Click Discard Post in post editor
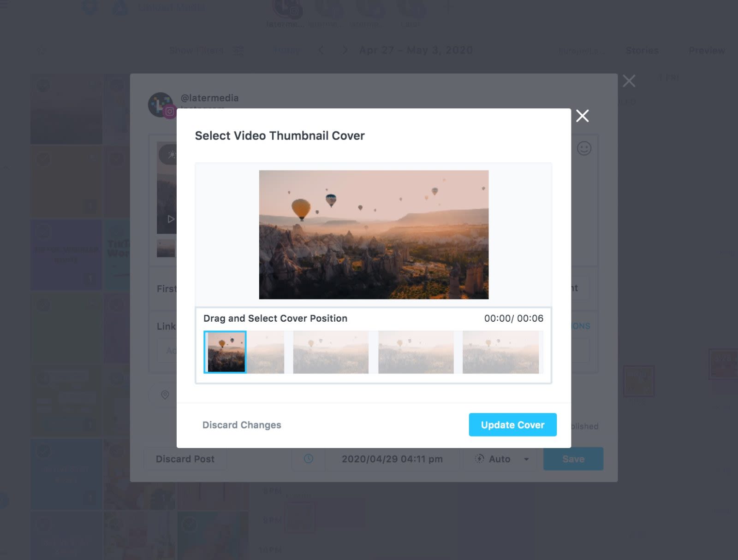The width and height of the screenshot is (738, 560). 185,459
